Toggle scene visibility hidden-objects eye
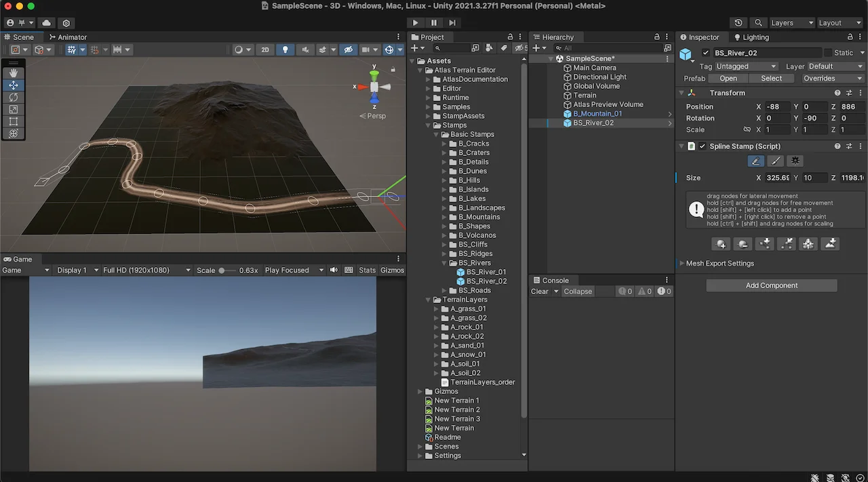Screen dimensions: 868x482 pos(349,49)
